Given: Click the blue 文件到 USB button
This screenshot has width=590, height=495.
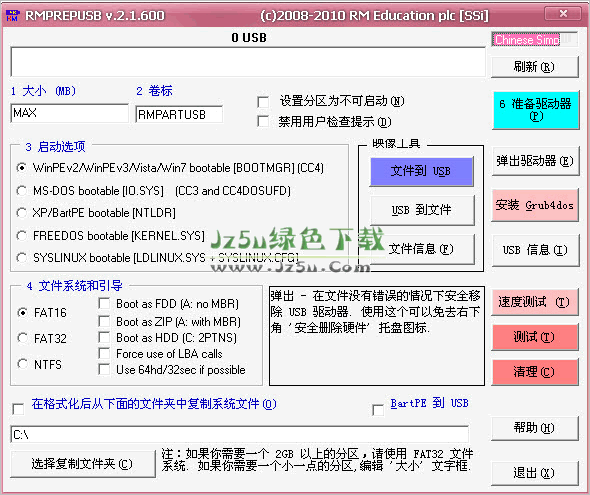Looking at the screenshot, I should [421, 171].
